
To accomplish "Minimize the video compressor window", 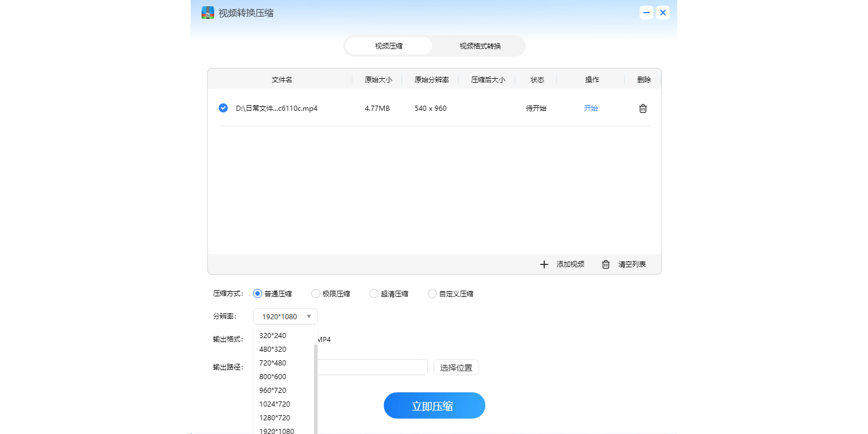I will click(646, 13).
